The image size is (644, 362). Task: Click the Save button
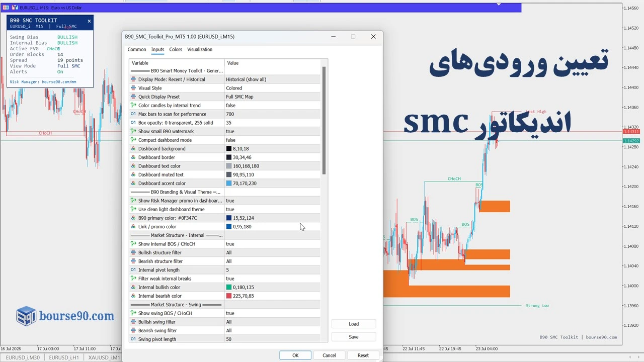coord(354,337)
